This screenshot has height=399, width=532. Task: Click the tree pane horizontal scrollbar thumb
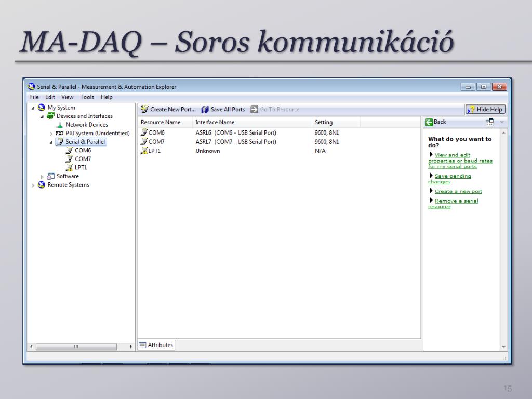[x=76, y=347]
